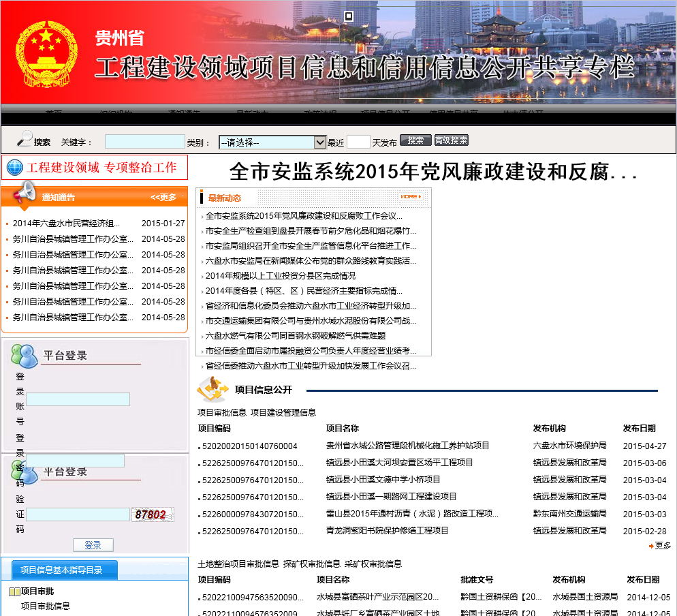The width and height of the screenshot is (677, 616).
Task: Open news 全市安监系统2015年党风廉政建设和反腐败工作会议...
Action: coord(304,216)
